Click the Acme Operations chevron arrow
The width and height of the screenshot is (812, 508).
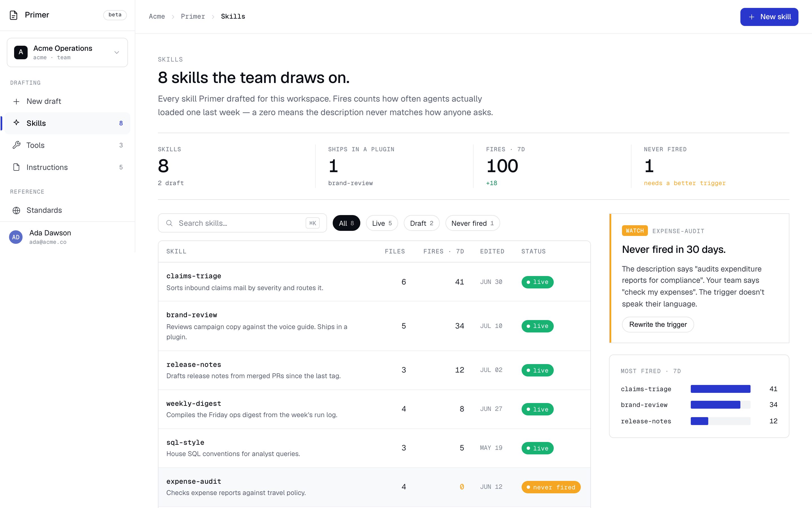click(x=117, y=52)
